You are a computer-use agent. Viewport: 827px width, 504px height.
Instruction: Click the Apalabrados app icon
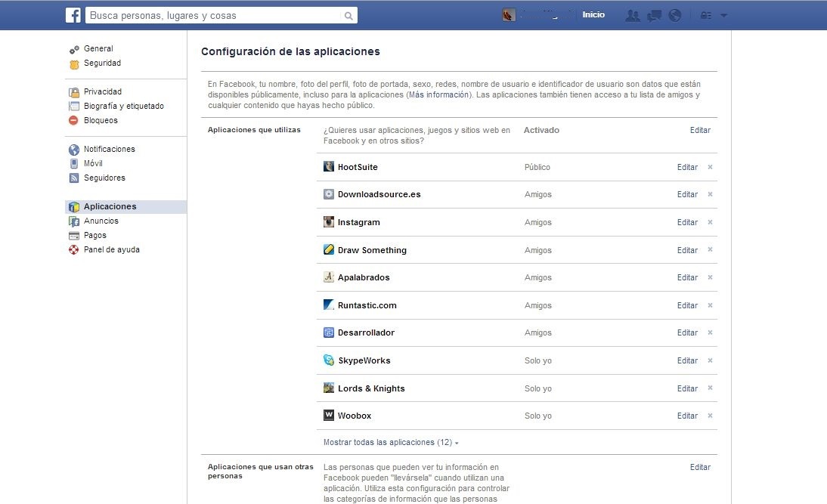click(x=329, y=277)
